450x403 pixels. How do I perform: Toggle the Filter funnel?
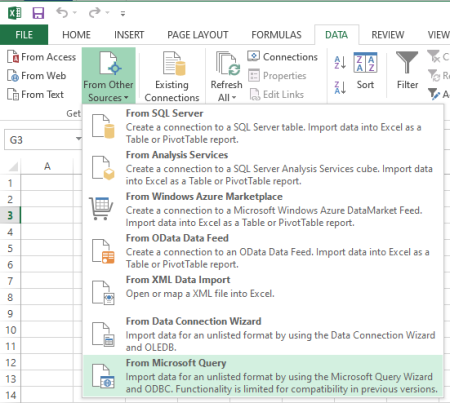pyautogui.click(x=407, y=70)
